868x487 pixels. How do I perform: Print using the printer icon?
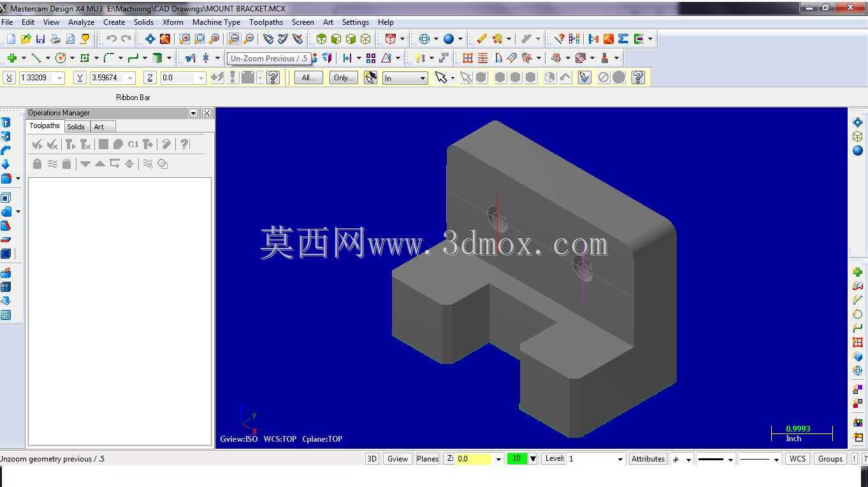click(55, 39)
